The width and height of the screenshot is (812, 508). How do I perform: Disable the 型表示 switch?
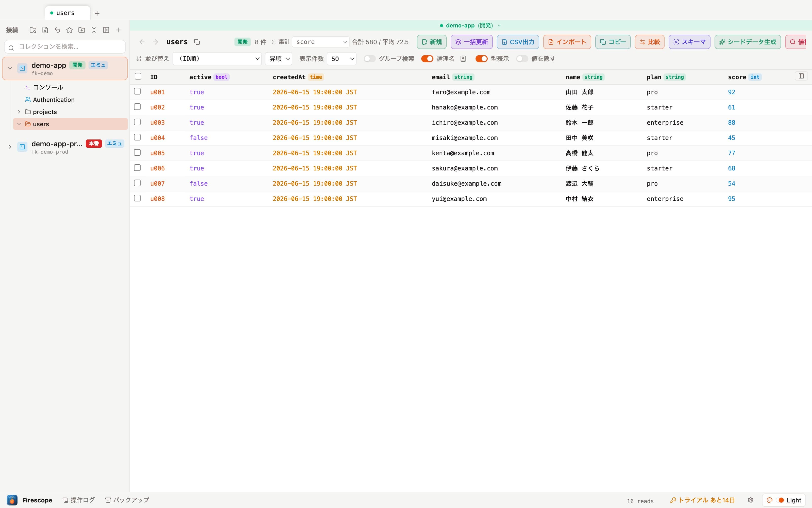click(x=482, y=59)
